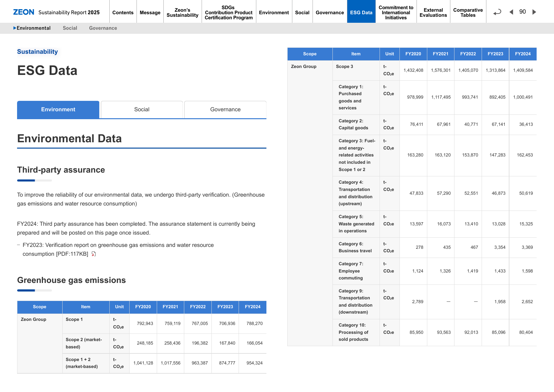The width and height of the screenshot is (554, 392).
Task: Open the FY2023 verification report PDF link
Action: pyautogui.click(x=118, y=249)
